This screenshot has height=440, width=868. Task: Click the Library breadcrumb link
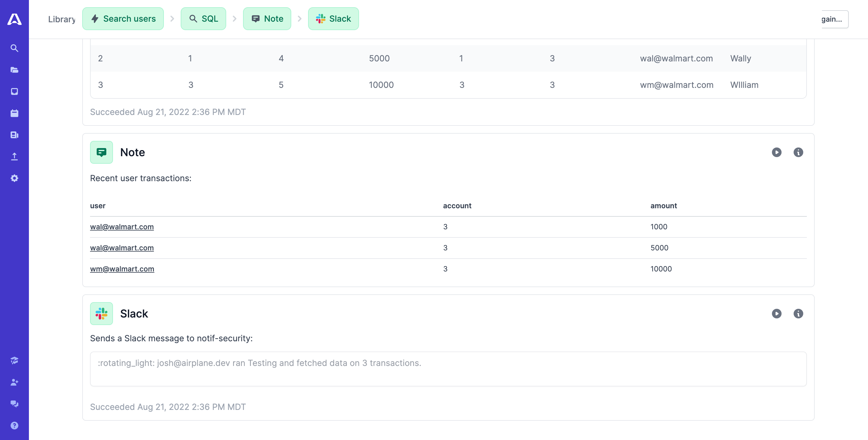click(x=62, y=19)
